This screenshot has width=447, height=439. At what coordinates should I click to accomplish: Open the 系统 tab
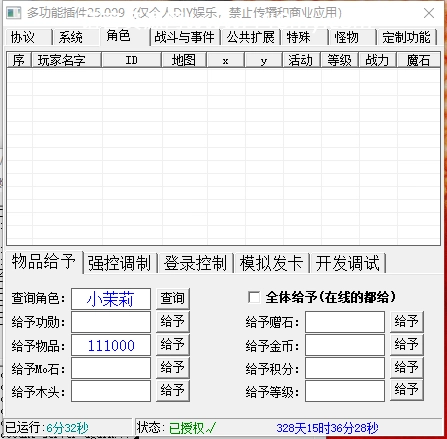point(76,37)
